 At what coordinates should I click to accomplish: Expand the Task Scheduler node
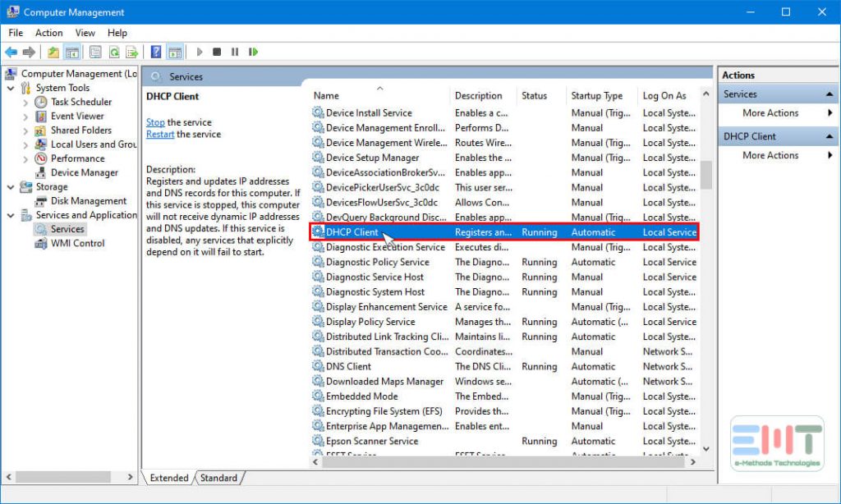[x=25, y=102]
